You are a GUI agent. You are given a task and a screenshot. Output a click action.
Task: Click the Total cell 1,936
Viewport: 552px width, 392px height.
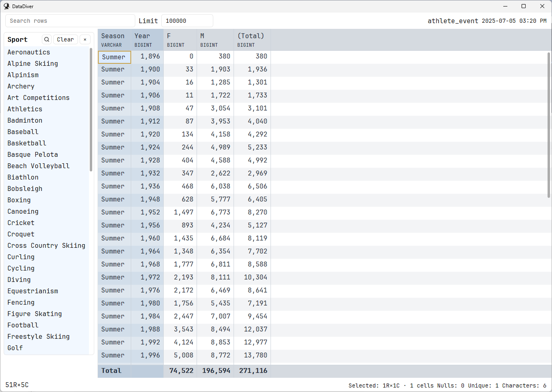(x=252, y=69)
